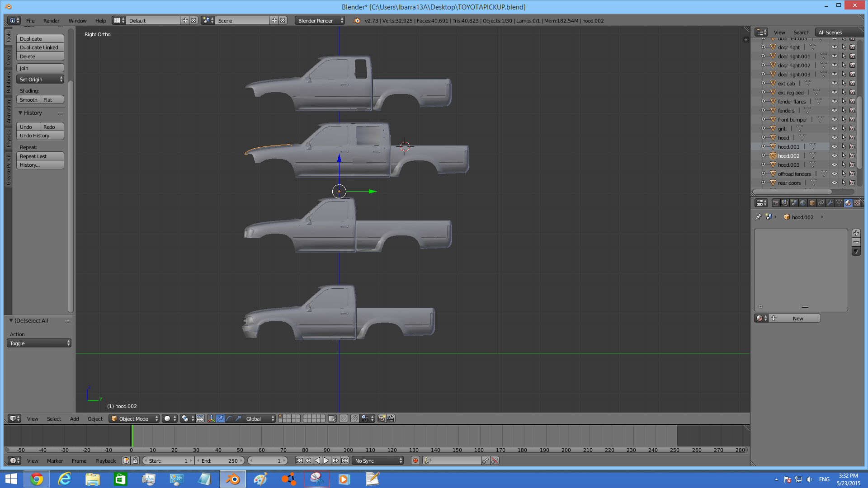
Task: Open the Modifiers wrench tab
Action: point(830,203)
